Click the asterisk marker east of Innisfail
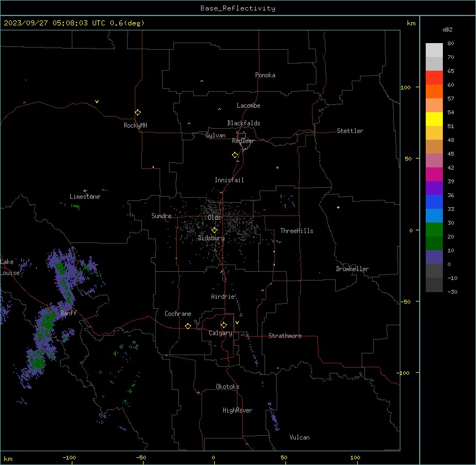476x465 pixels. click(277, 167)
